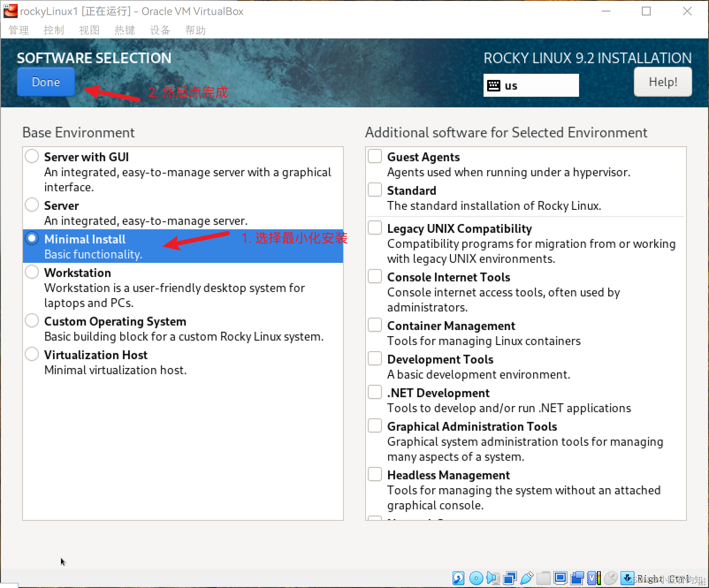
Task: Select Workstation base environment
Action: coord(32,272)
